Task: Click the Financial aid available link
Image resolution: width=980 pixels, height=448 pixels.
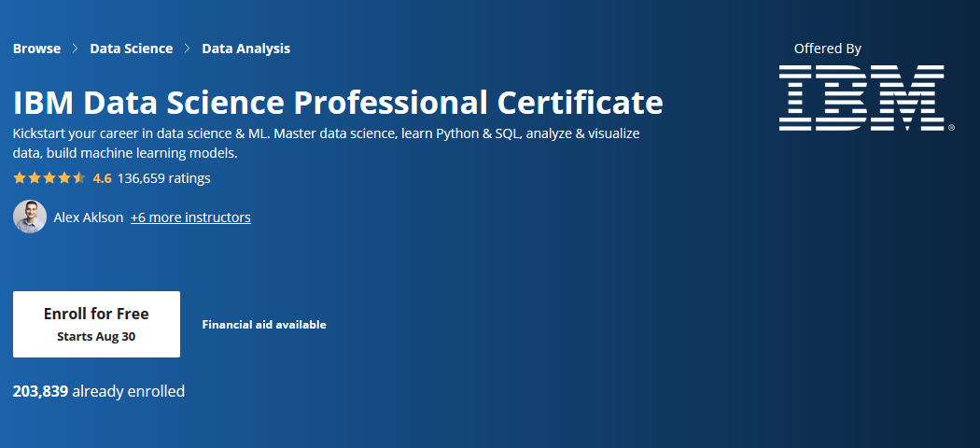Action: [x=264, y=324]
